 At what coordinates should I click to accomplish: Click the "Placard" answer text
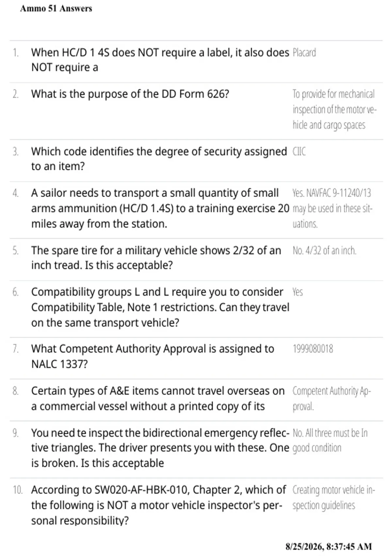pyautogui.click(x=304, y=53)
